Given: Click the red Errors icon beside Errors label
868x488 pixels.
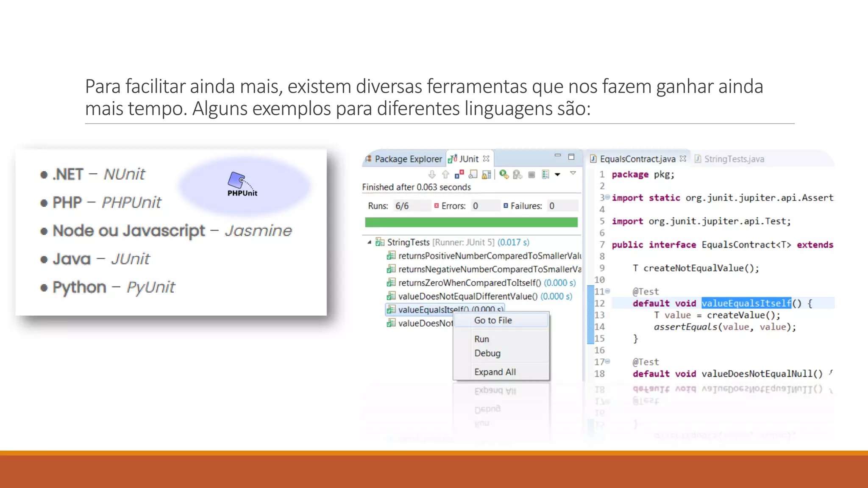Looking at the screenshot, I should (x=436, y=205).
